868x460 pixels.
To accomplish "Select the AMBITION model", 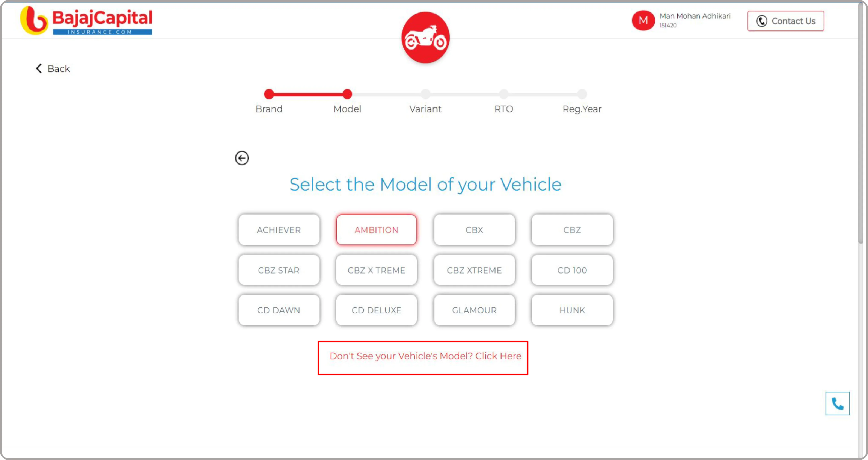I will 376,230.
